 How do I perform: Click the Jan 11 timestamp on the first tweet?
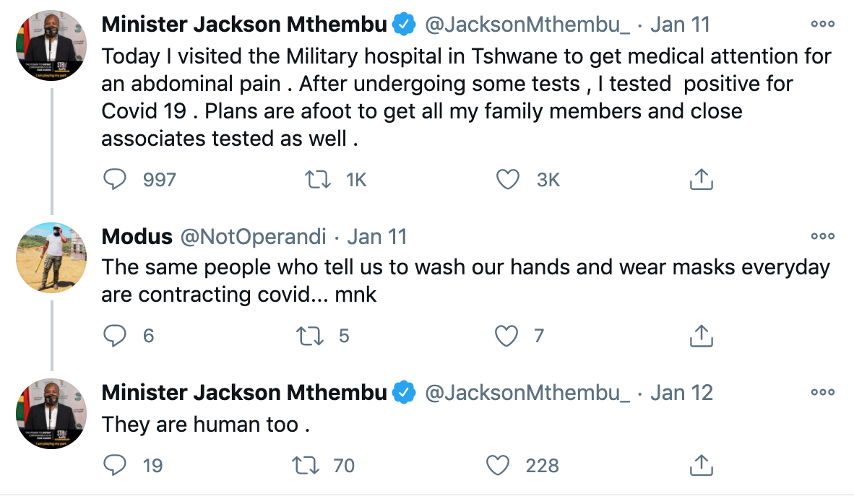tap(680, 24)
